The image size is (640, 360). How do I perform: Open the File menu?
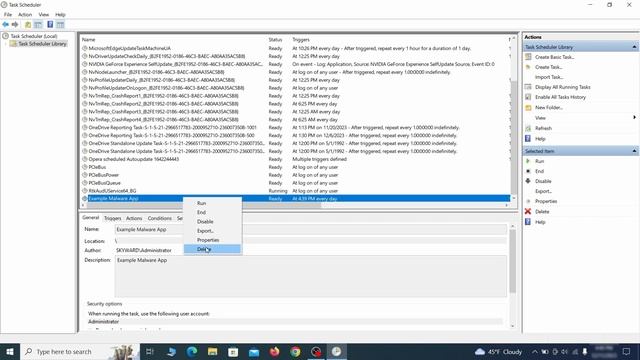(8, 15)
